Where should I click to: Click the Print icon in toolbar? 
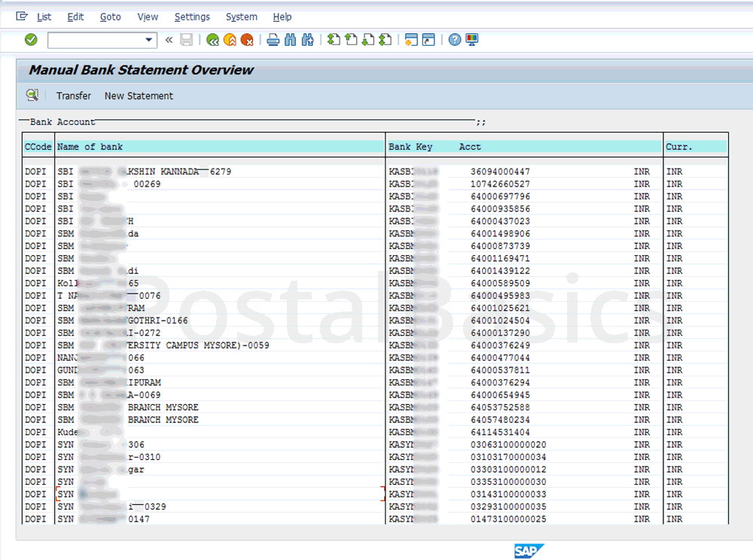(x=273, y=40)
